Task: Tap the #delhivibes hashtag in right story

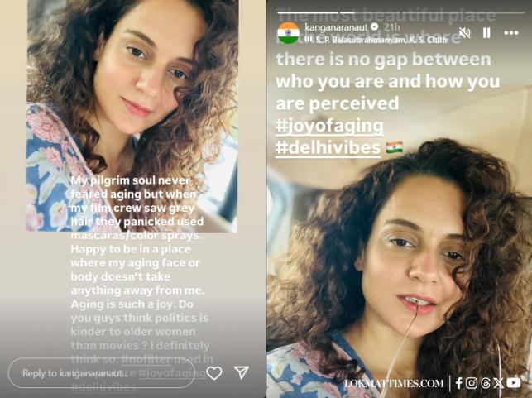Action: (x=328, y=147)
